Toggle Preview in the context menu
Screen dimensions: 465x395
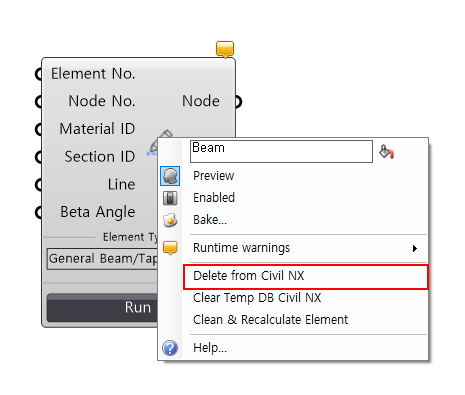point(213,176)
